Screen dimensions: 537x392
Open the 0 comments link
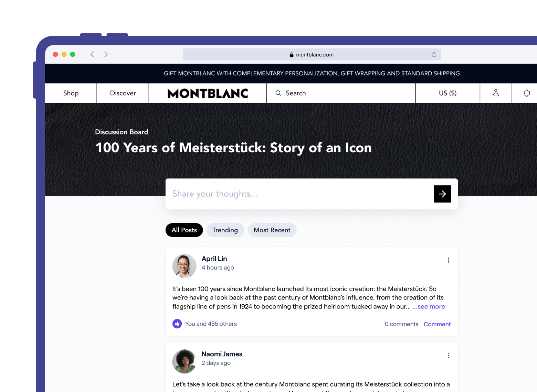pyautogui.click(x=401, y=324)
